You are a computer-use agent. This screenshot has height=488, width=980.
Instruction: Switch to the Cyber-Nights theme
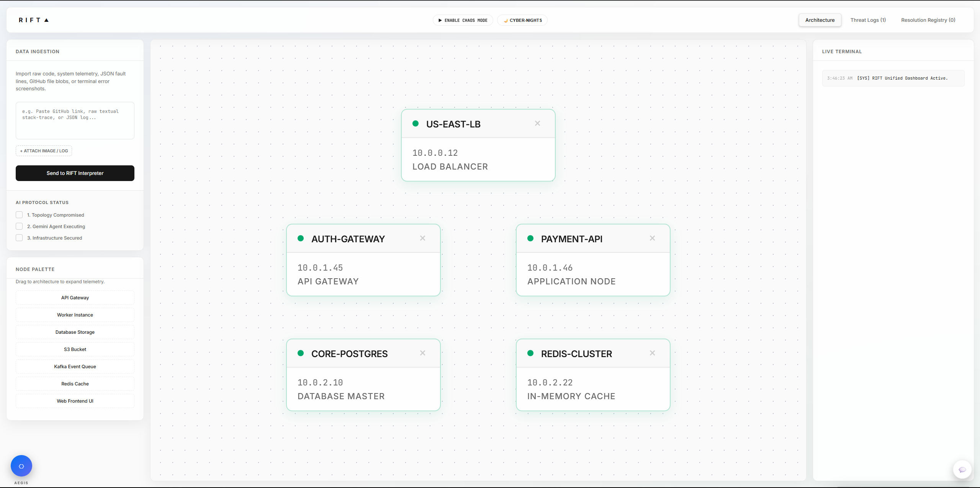(x=522, y=20)
